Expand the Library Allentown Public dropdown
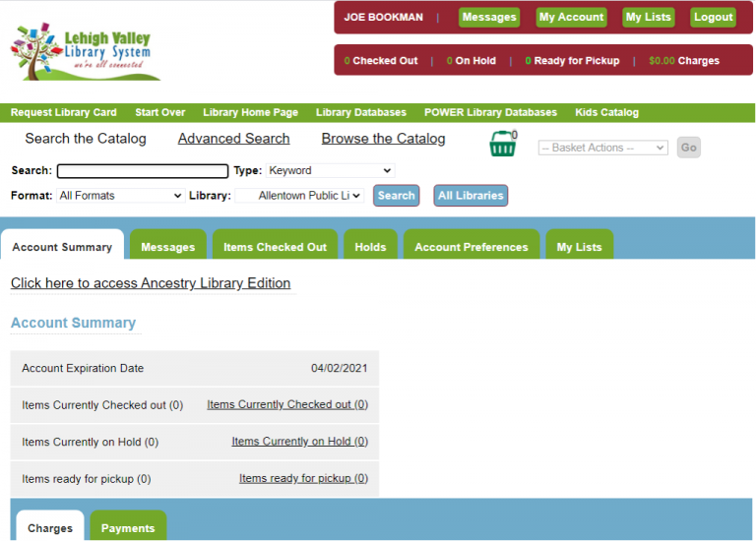The image size is (756, 541). 299,196
